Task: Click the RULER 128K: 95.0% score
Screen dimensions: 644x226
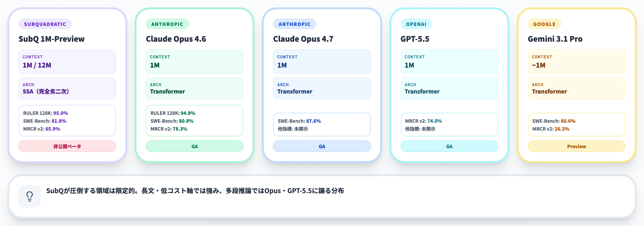Action: coord(46,113)
